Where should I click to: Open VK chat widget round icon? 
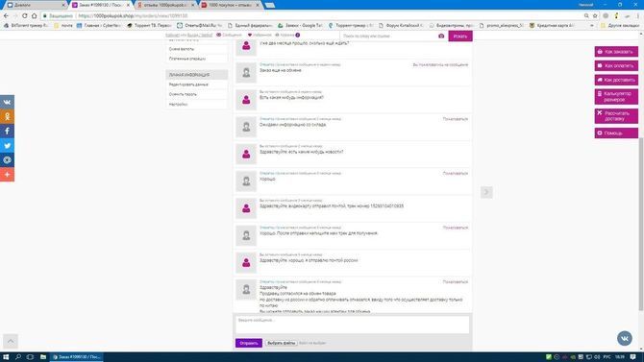[x=624, y=338]
